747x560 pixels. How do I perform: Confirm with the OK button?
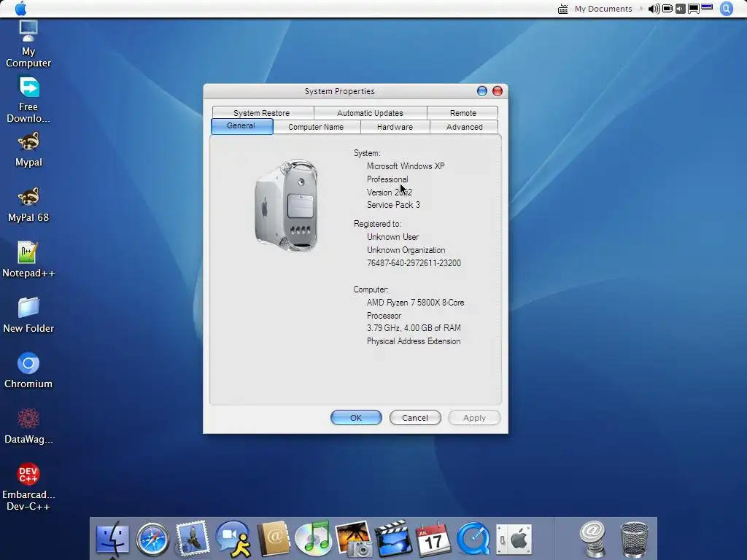point(356,418)
